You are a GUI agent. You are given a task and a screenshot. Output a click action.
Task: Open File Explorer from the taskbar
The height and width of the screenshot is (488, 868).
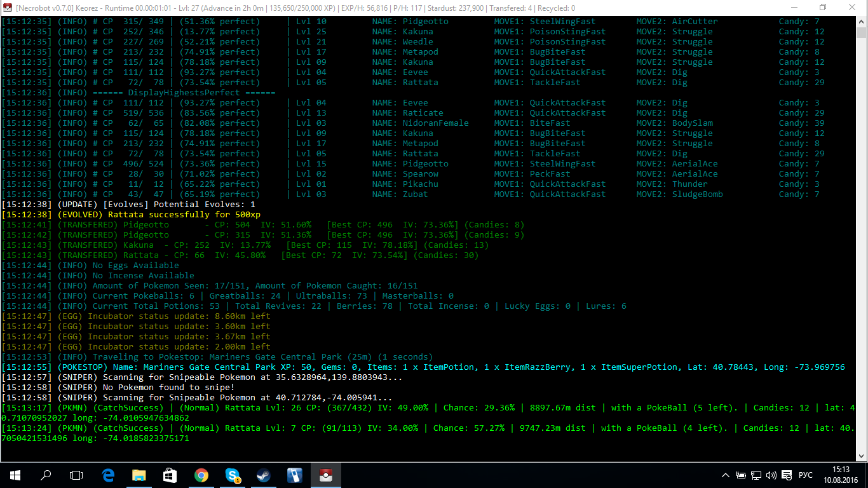point(139,475)
